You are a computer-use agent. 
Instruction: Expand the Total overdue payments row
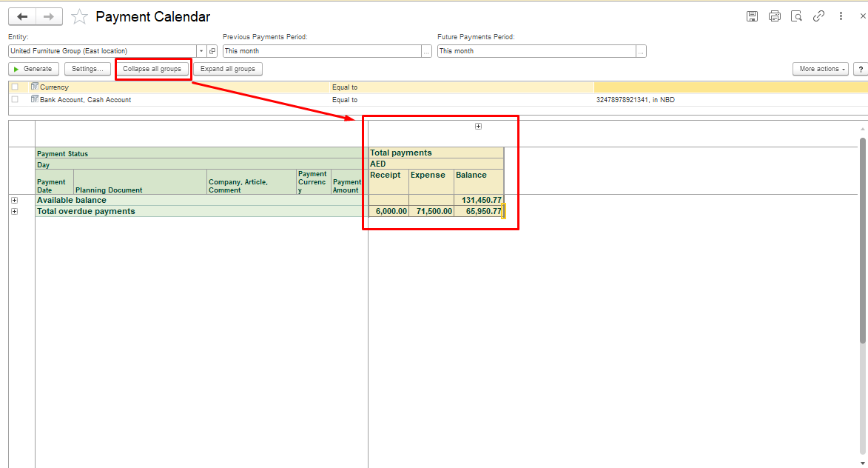[x=15, y=212]
